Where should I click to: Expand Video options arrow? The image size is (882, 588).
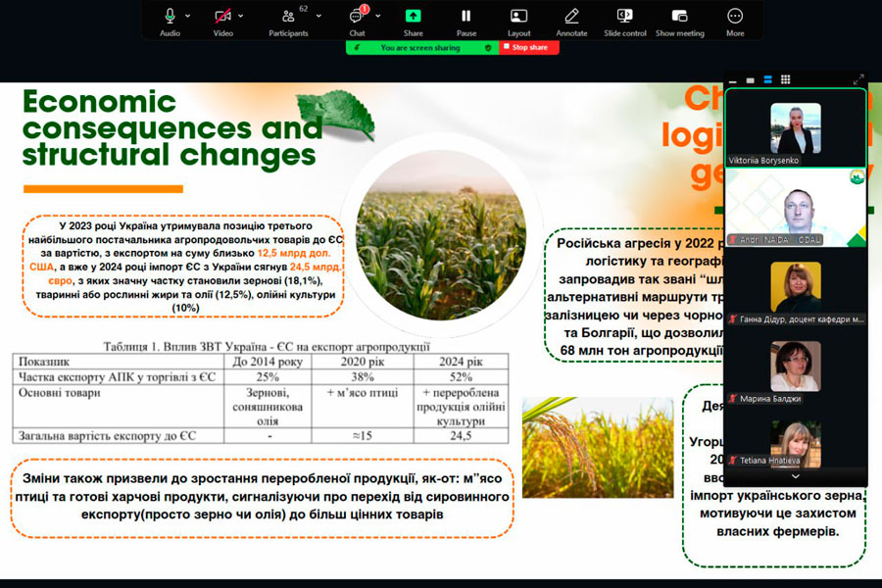(241, 16)
